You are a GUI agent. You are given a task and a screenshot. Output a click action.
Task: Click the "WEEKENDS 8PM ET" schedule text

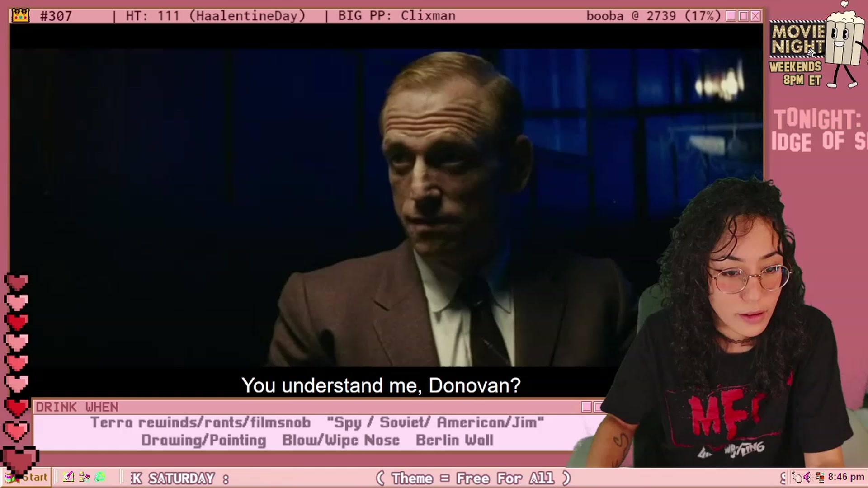(x=796, y=74)
